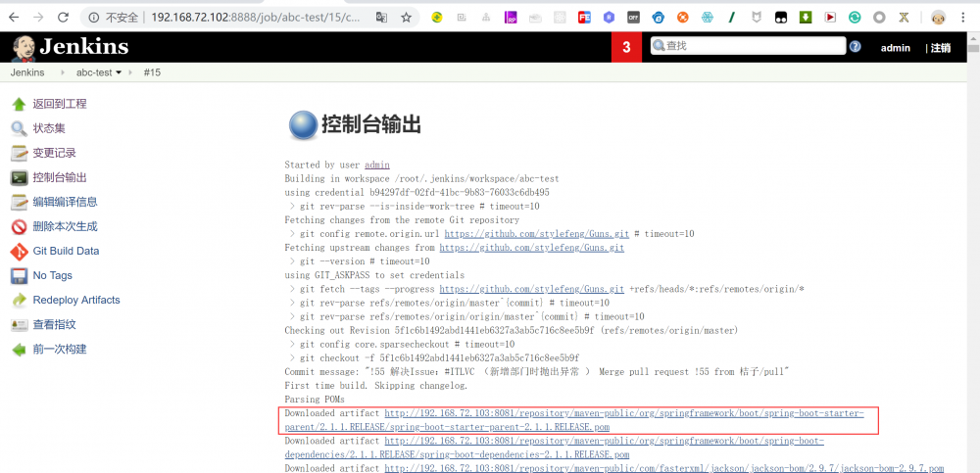Expand the abc-test breadcrumb dropdown arrow
This screenshot has width=980, height=473.
point(119,72)
